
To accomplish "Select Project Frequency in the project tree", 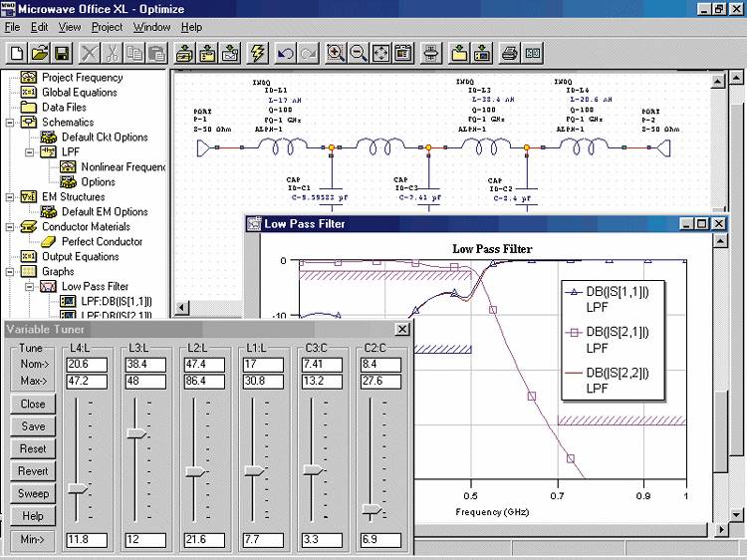I will coord(82,77).
